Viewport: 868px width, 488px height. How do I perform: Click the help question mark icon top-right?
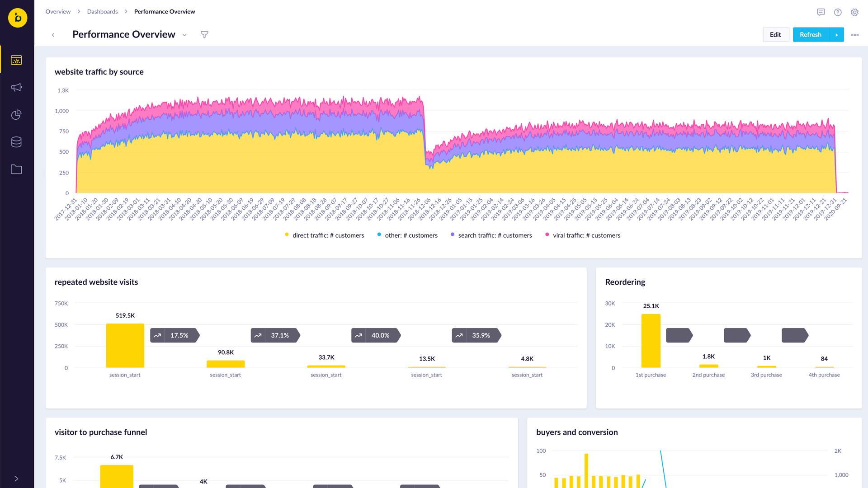click(839, 11)
